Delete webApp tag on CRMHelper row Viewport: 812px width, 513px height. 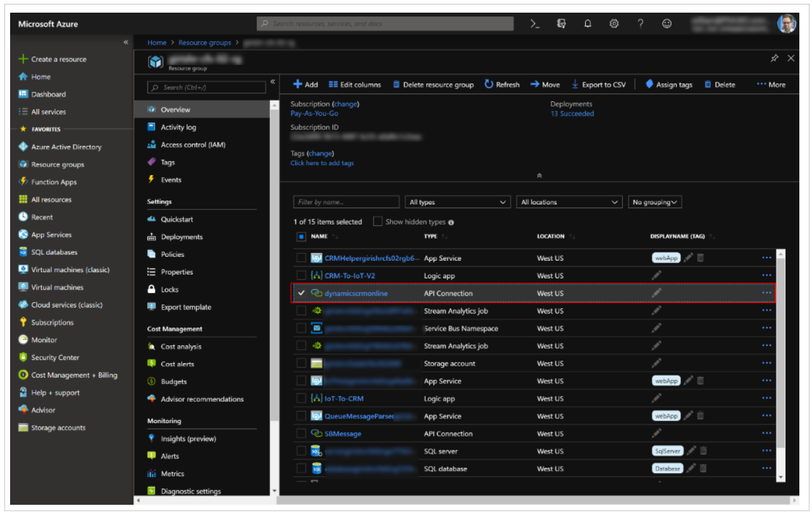tap(701, 258)
